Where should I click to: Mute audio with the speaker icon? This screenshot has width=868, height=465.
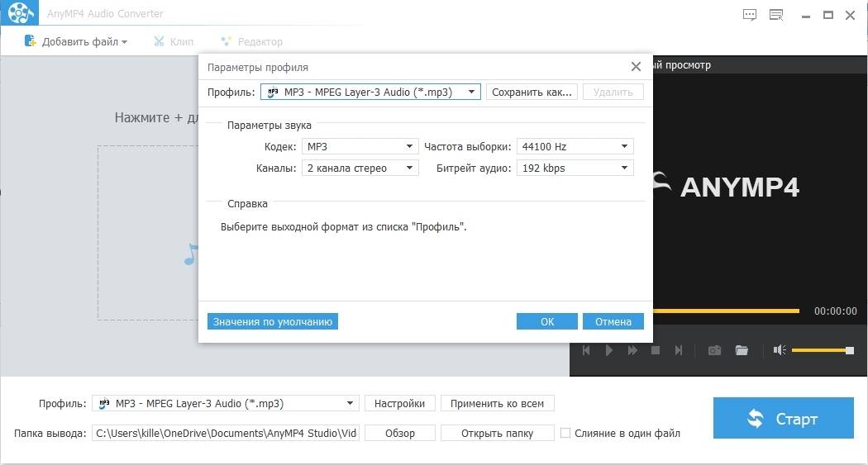pyautogui.click(x=780, y=350)
